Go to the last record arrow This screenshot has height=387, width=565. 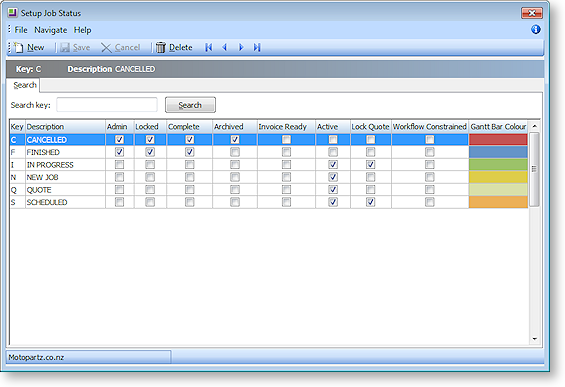point(257,48)
